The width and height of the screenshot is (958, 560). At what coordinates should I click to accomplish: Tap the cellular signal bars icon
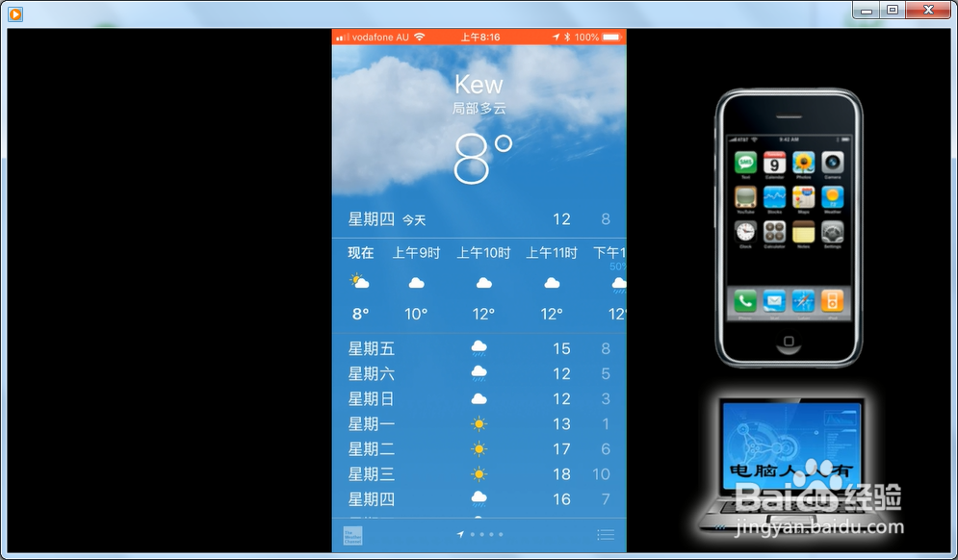click(342, 38)
